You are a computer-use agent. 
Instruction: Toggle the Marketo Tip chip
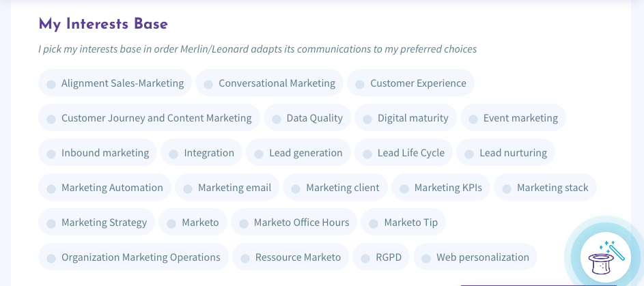[404, 223]
